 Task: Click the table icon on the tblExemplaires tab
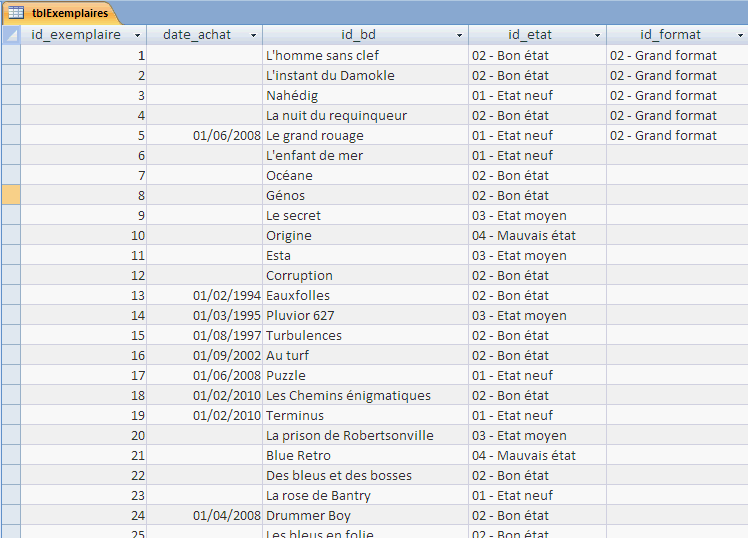[x=16, y=12]
